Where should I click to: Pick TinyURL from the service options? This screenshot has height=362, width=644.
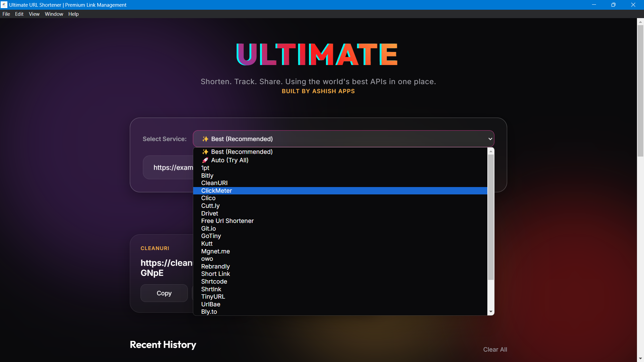tap(213, 297)
